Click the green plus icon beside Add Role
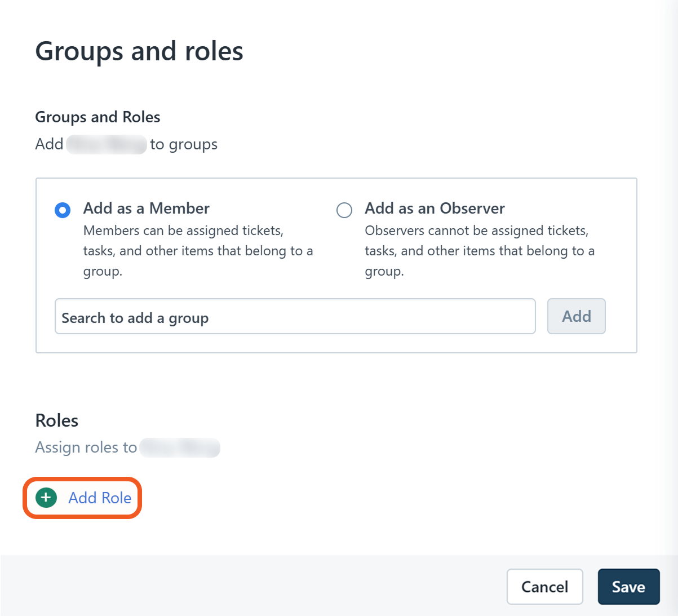This screenshot has width=678, height=616. click(45, 498)
